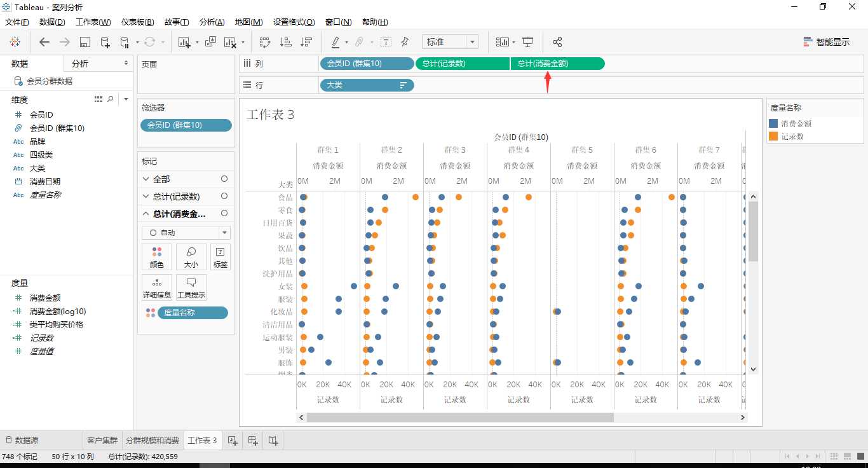Click the refresh run update icon
868x468 pixels.
(149, 42)
